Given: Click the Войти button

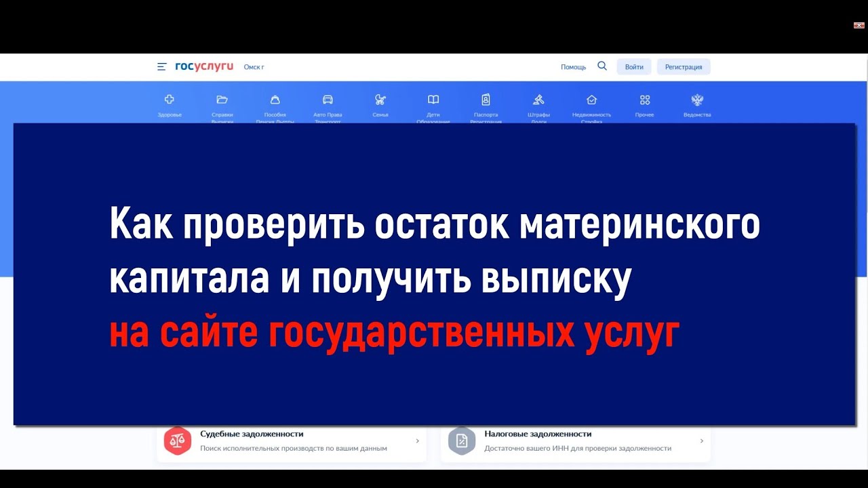Looking at the screenshot, I should tap(634, 66).
